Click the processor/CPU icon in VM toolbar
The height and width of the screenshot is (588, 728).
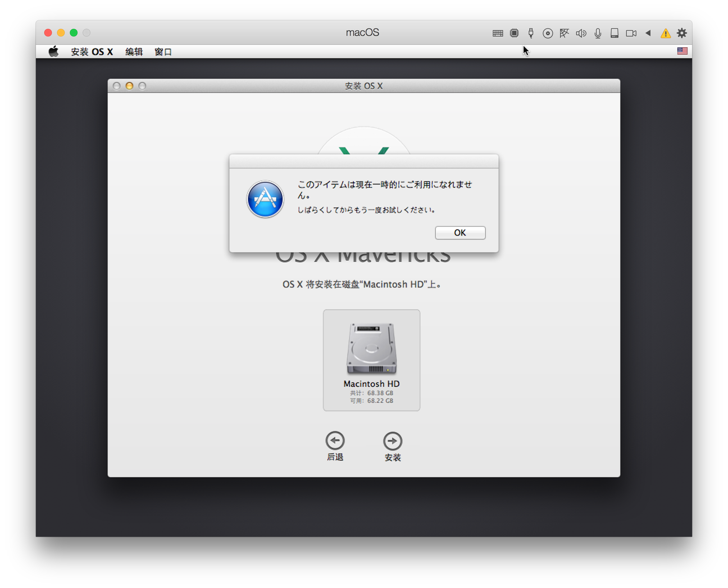pos(514,33)
